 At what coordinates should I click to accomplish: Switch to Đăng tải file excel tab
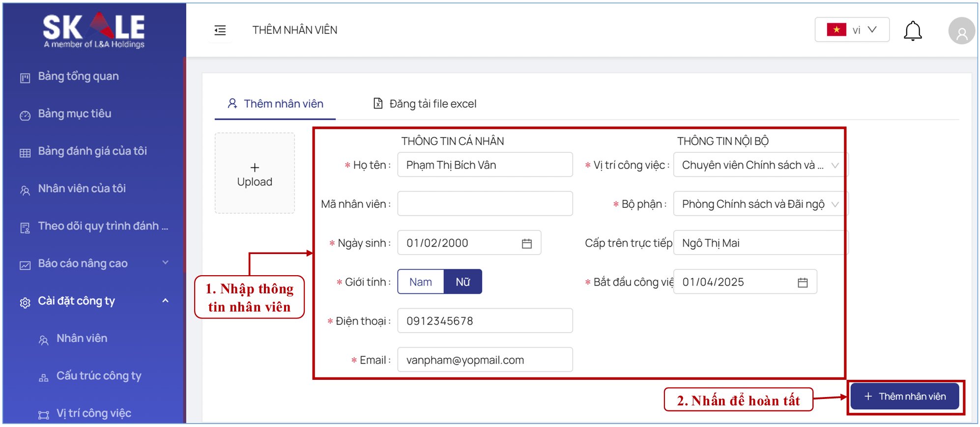click(425, 104)
